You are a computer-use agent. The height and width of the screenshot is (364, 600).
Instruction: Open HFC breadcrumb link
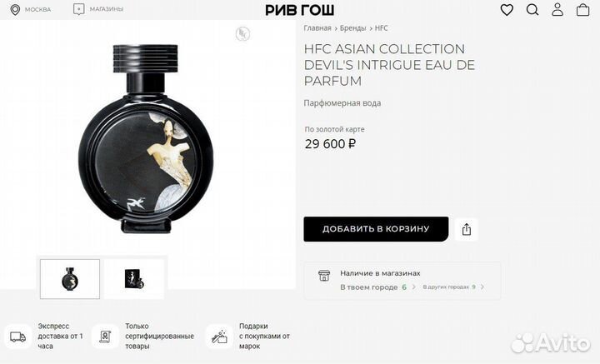[381, 28]
